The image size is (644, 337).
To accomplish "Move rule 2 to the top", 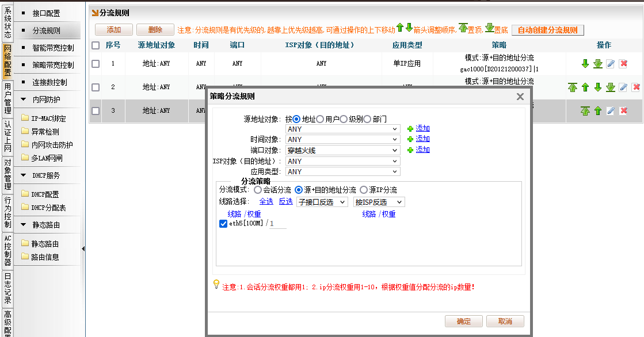I will [573, 87].
